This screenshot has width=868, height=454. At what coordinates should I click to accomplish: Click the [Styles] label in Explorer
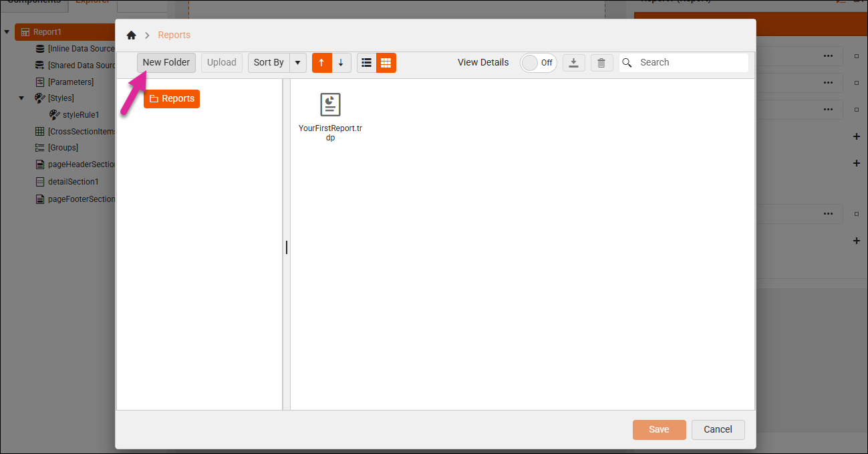coord(61,98)
